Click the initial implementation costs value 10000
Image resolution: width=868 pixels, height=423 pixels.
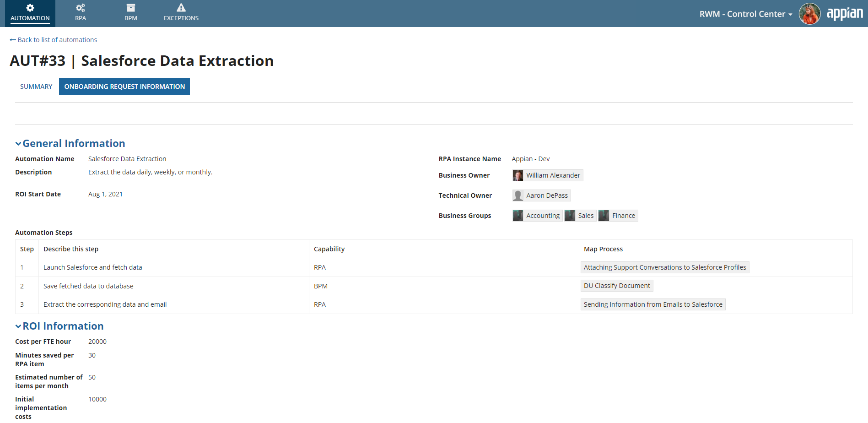[97, 399]
